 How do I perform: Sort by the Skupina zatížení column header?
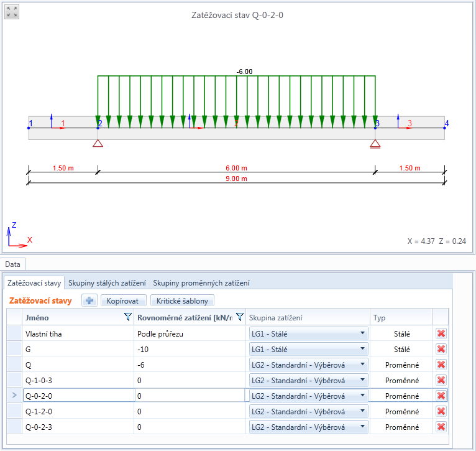click(x=308, y=317)
